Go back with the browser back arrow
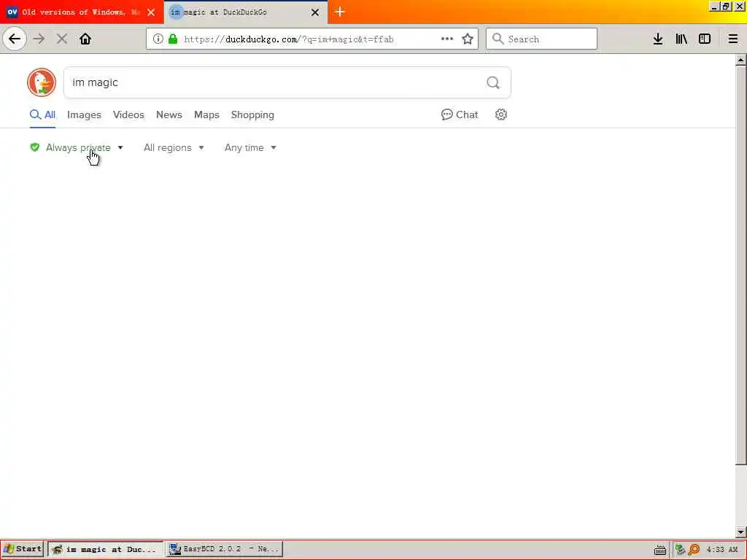This screenshot has height=560, width=747. [x=15, y=39]
